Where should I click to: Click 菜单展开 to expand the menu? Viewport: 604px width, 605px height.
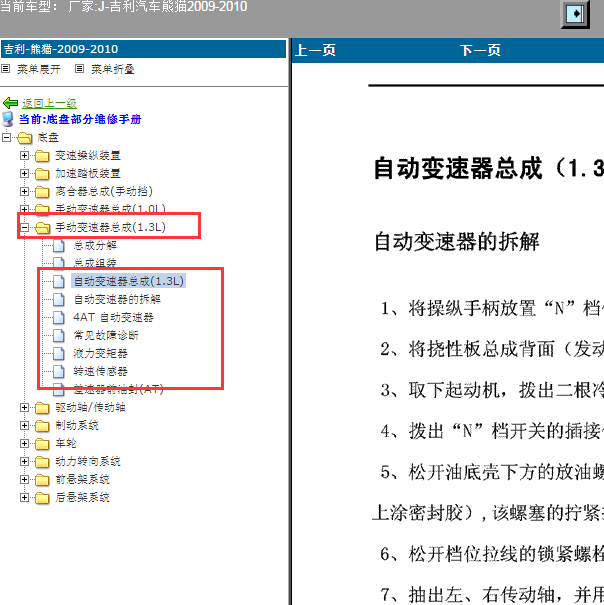point(39,69)
